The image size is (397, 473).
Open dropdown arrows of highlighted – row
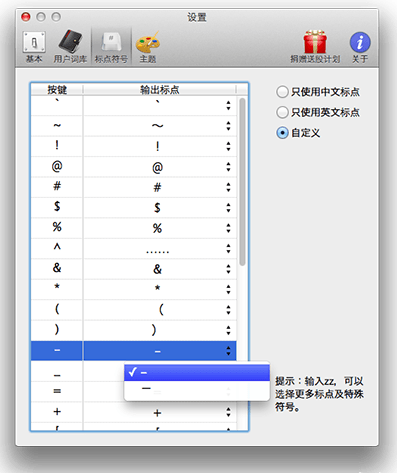[228, 351]
